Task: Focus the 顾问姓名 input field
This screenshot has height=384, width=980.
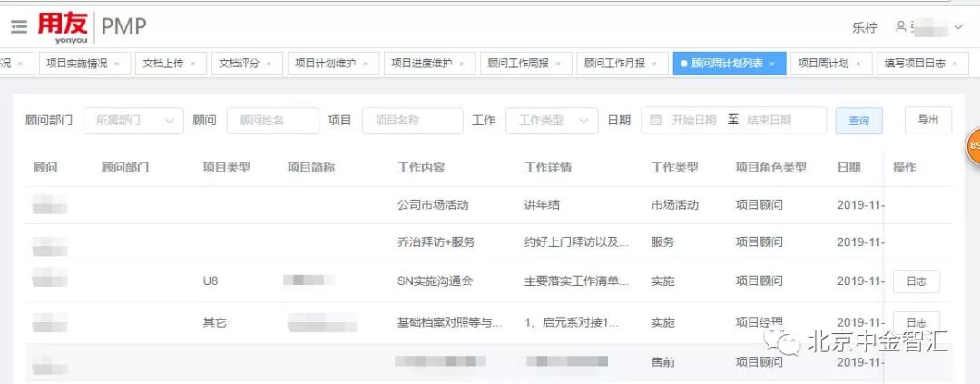Action: (273, 121)
